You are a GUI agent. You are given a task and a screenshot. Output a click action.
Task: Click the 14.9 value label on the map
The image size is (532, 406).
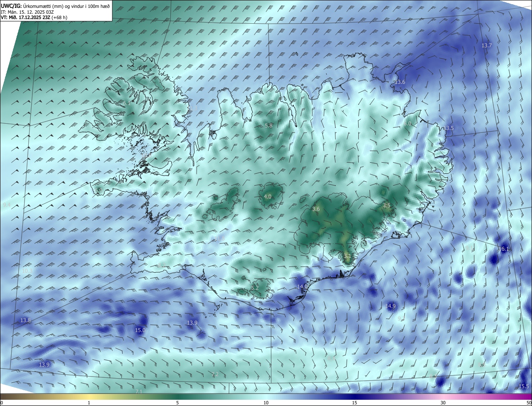click(390, 306)
